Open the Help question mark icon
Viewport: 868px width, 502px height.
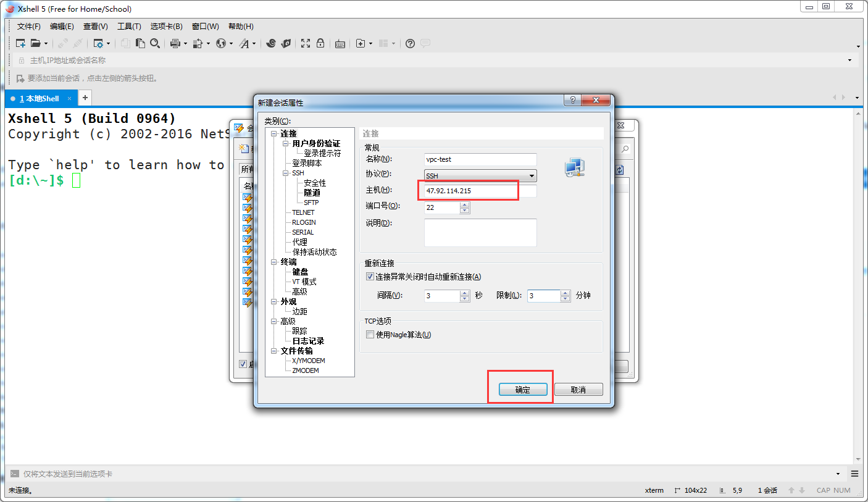(x=410, y=43)
